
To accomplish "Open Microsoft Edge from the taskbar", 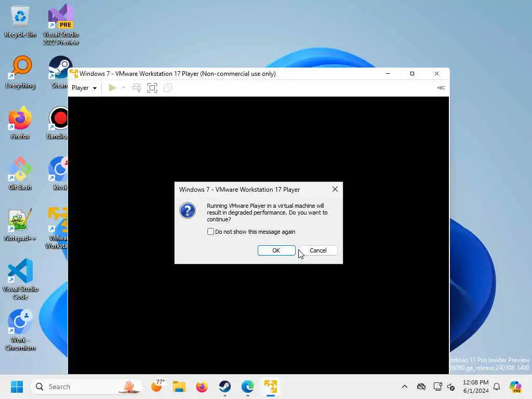I will tap(248, 387).
